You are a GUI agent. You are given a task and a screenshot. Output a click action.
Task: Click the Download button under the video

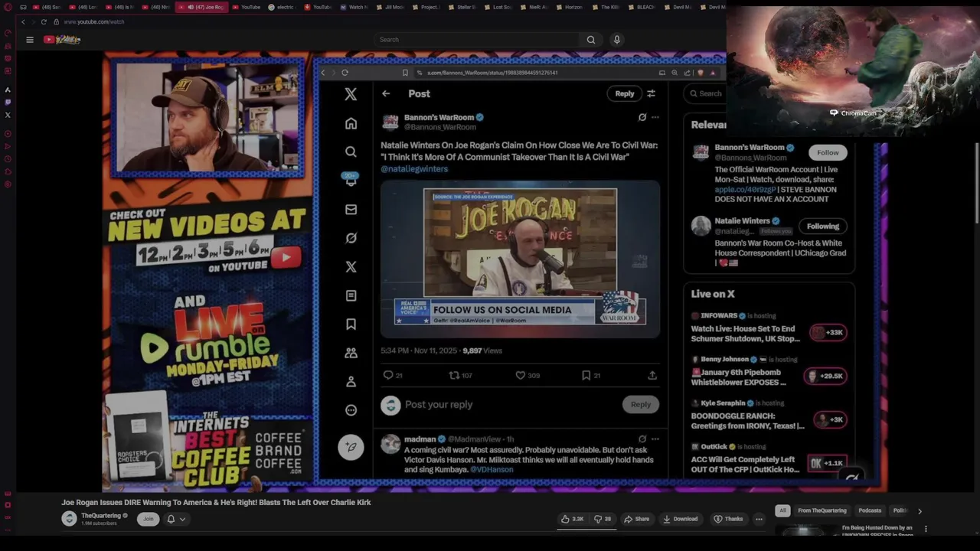[680, 519]
